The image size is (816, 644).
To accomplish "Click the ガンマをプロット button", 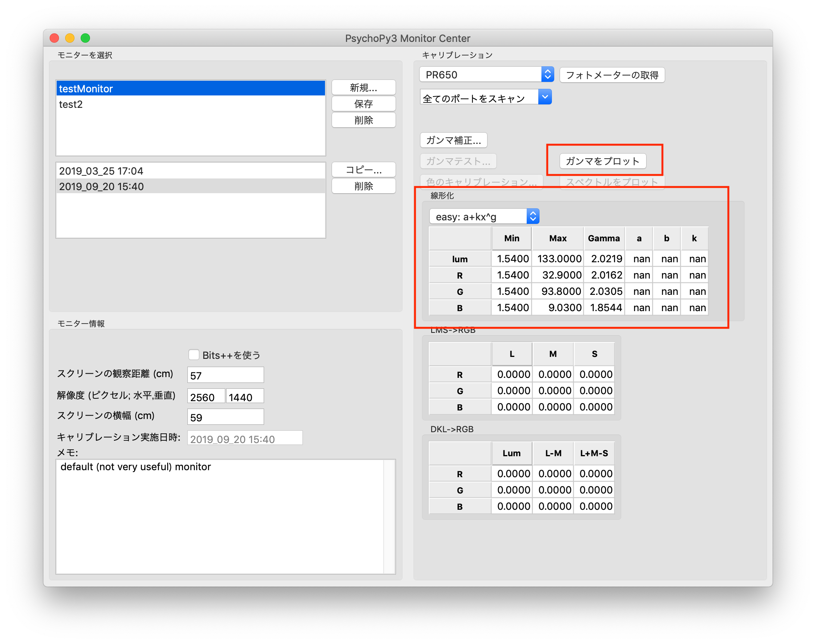I will pyautogui.click(x=603, y=161).
